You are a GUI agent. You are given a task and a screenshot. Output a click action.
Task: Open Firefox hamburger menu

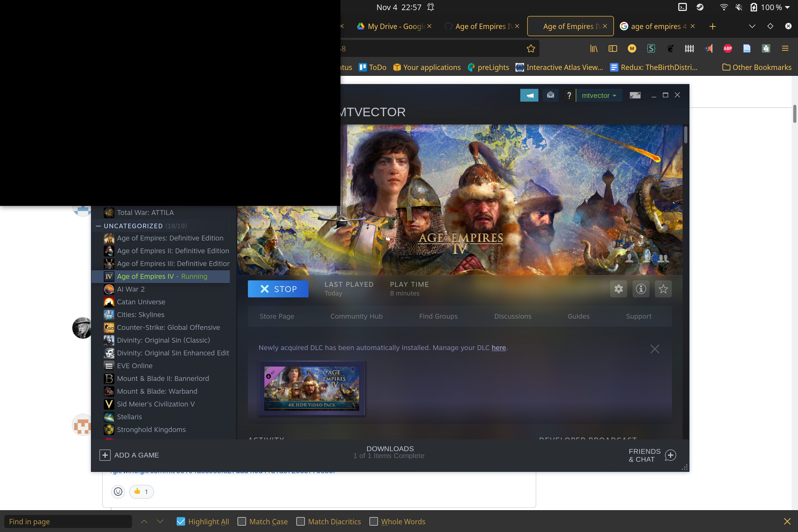pyautogui.click(x=785, y=48)
